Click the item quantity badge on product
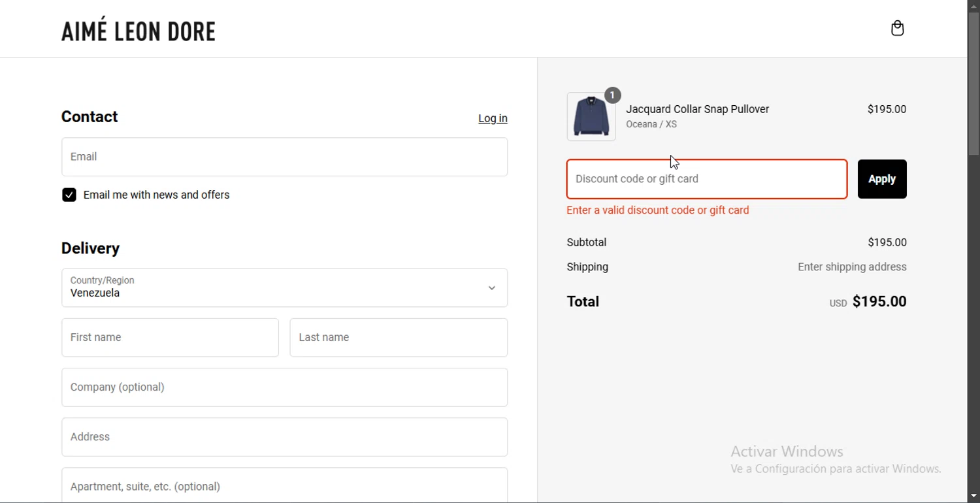This screenshot has height=503, width=980. pos(613,95)
